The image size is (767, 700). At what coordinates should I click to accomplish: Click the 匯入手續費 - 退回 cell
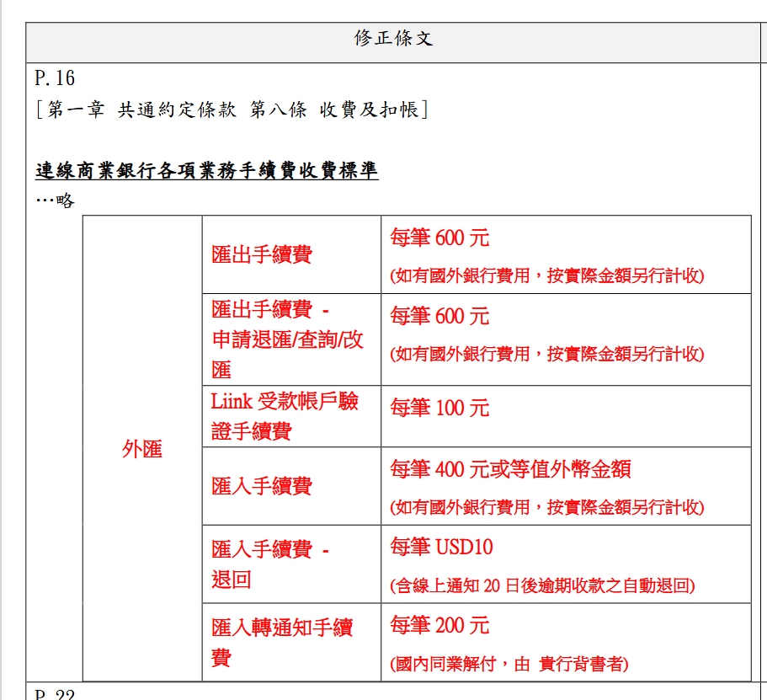[269, 564]
